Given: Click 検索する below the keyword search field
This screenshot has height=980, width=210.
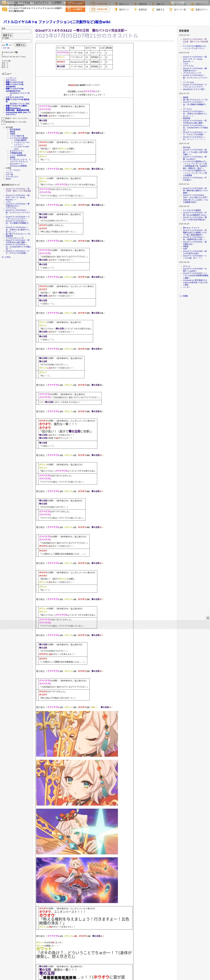Looking at the screenshot, I should pyautogui.click(x=7, y=35).
